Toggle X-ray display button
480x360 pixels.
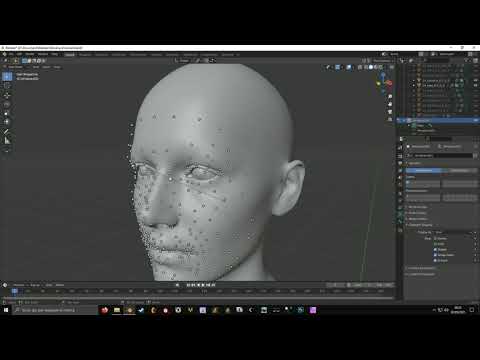tap(360, 67)
